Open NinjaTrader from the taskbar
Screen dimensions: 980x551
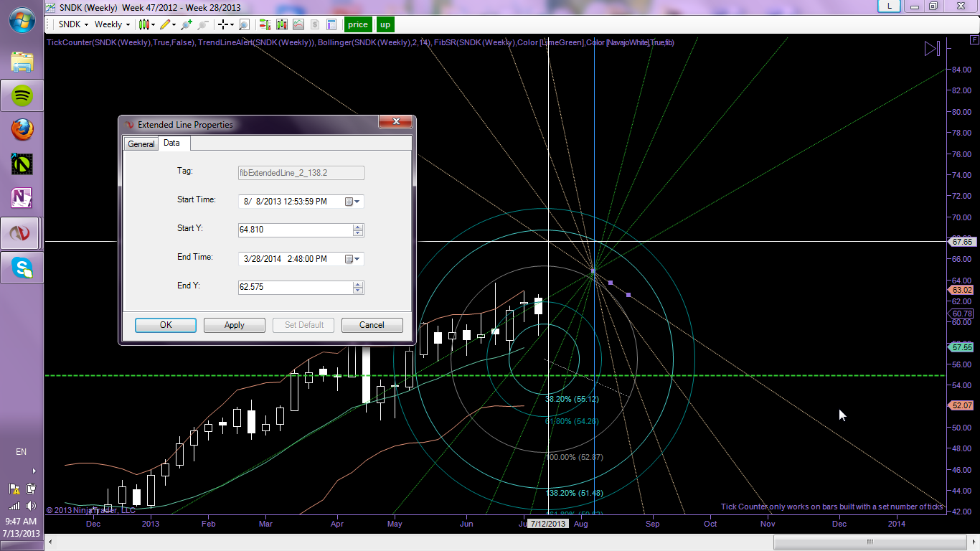coord(22,232)
